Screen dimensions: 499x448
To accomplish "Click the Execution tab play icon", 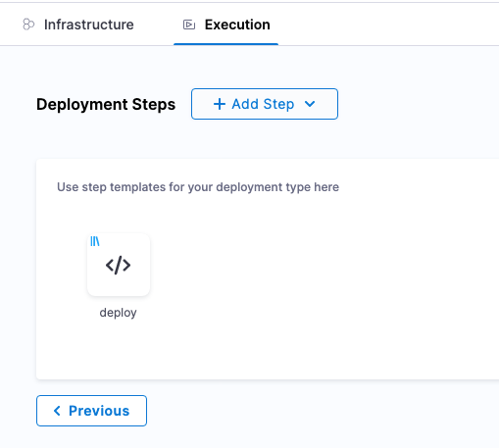I will pyautogui.click(x=189, y=25).
